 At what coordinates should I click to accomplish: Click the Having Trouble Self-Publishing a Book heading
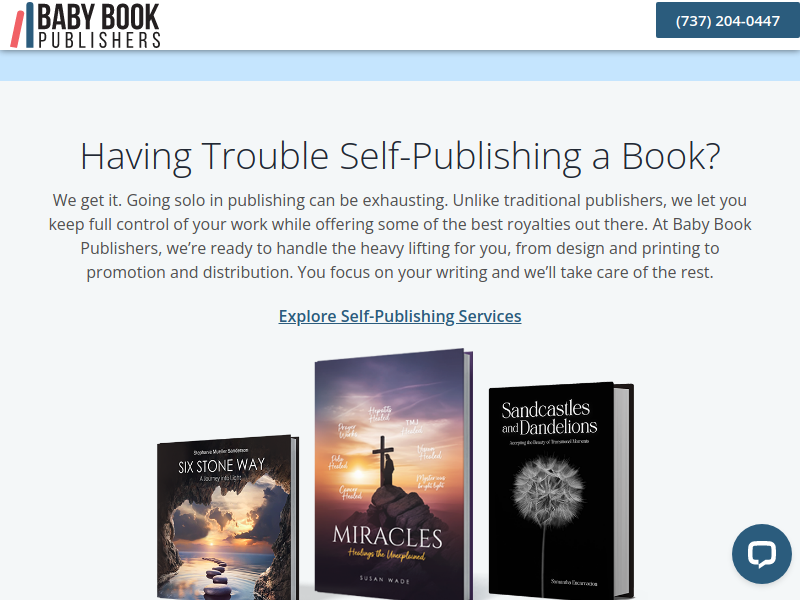tap(400, 156)
